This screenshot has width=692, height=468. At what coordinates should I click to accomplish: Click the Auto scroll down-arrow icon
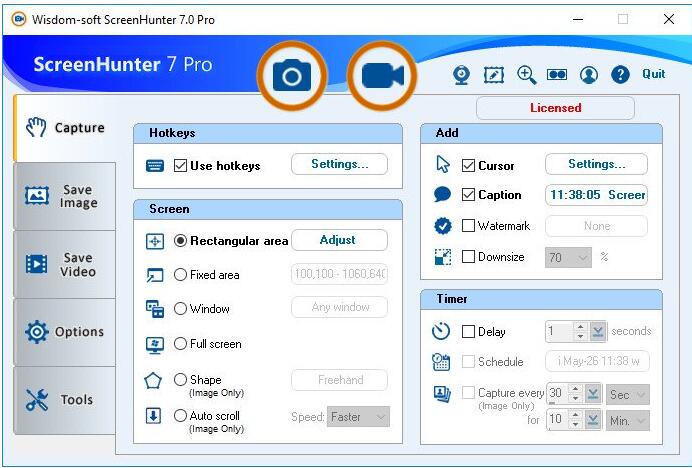tap(153, 415)
